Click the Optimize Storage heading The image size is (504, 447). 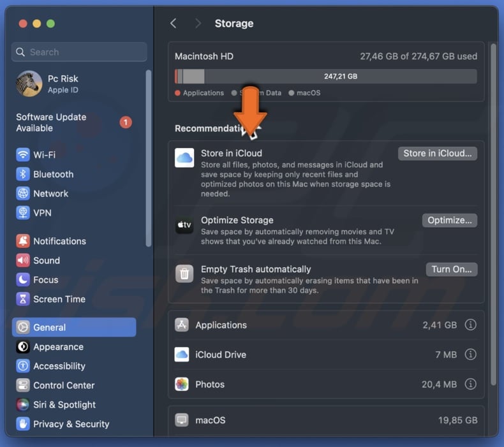point(237,220)
